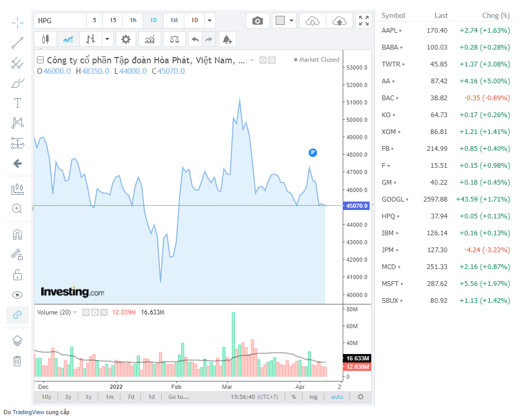Toggle lock all drawing tools

tap(17, 274)
